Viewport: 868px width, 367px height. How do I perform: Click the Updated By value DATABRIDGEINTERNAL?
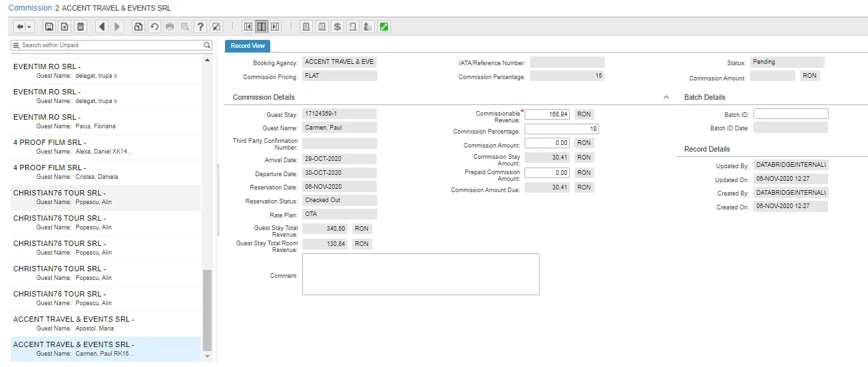pyautogui.click(x=791, y=165)
